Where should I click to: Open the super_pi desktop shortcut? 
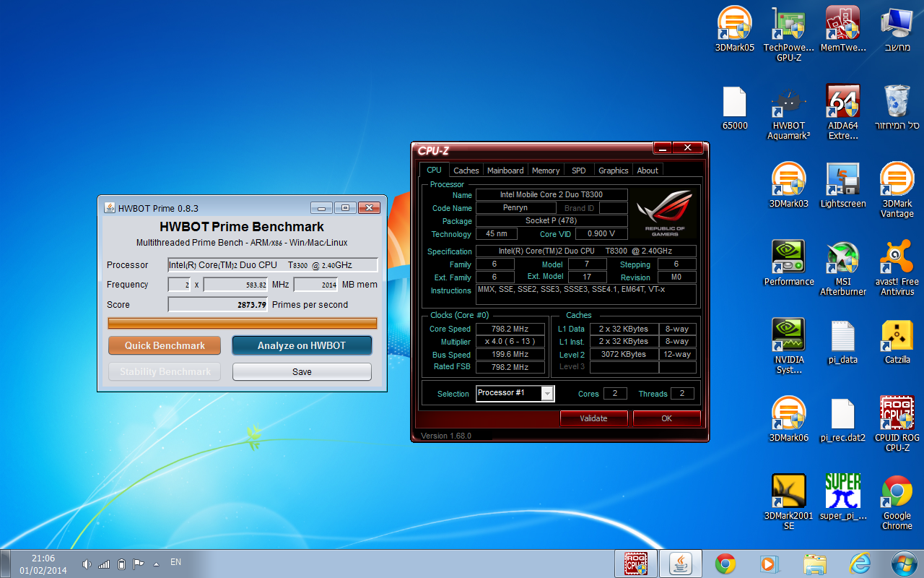coord(842,497)
